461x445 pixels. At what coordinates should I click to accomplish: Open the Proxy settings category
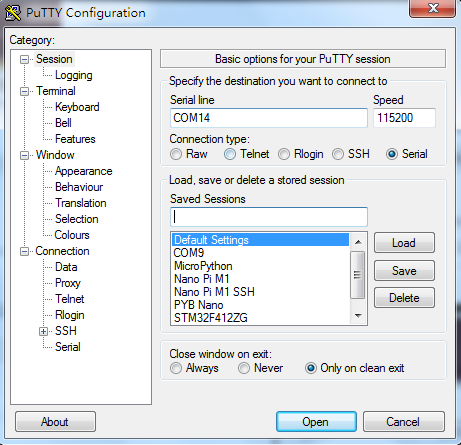(x=68, y=283)
